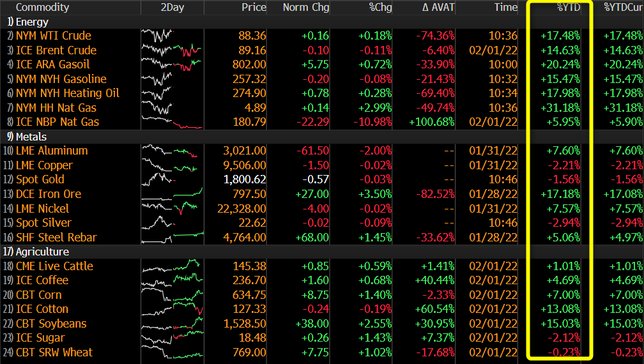
Task: Click the %Chg column header
Action: click(x=380, y=8)
